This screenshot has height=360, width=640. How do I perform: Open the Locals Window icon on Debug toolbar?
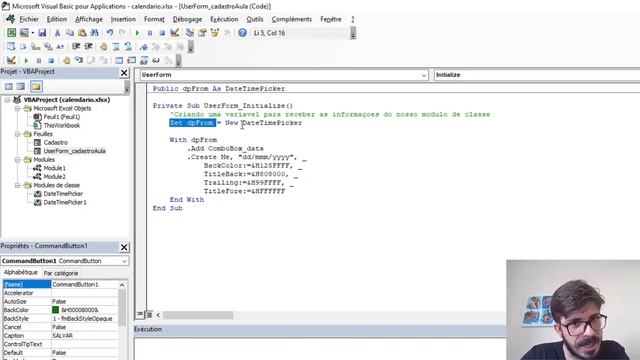click(x=119, y=60)
